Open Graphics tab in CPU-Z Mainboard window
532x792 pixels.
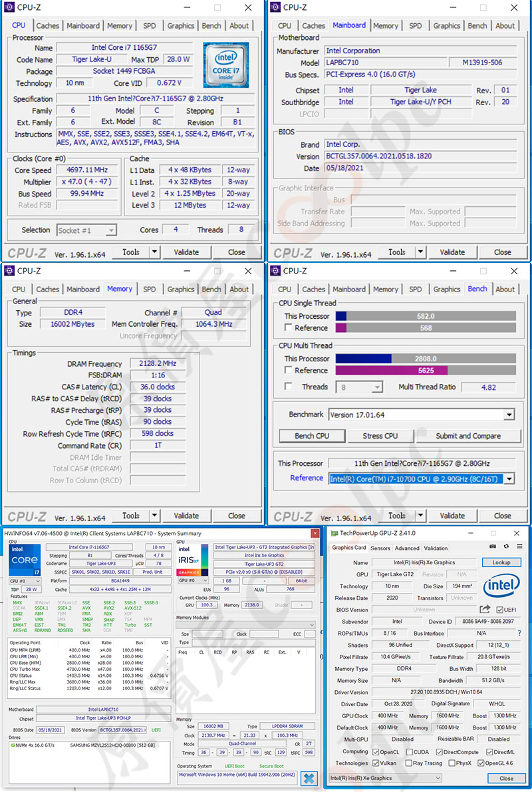pyautogui.click(x=447, y=26)
